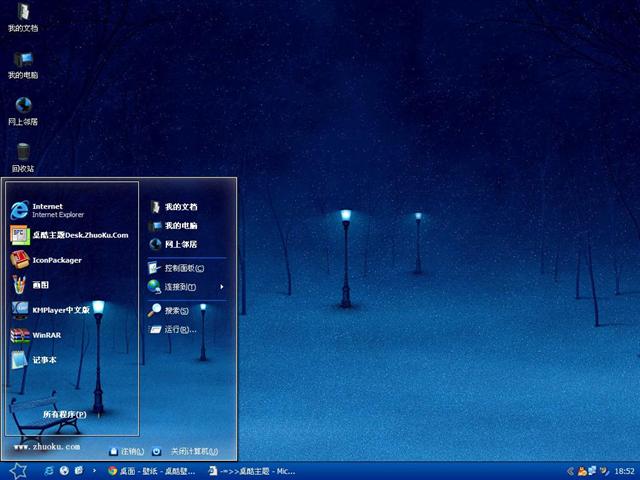Viewport: 640px width, 480px height.
Task: Select 搜索(S) in the Start menu
Action: point(175,311)
